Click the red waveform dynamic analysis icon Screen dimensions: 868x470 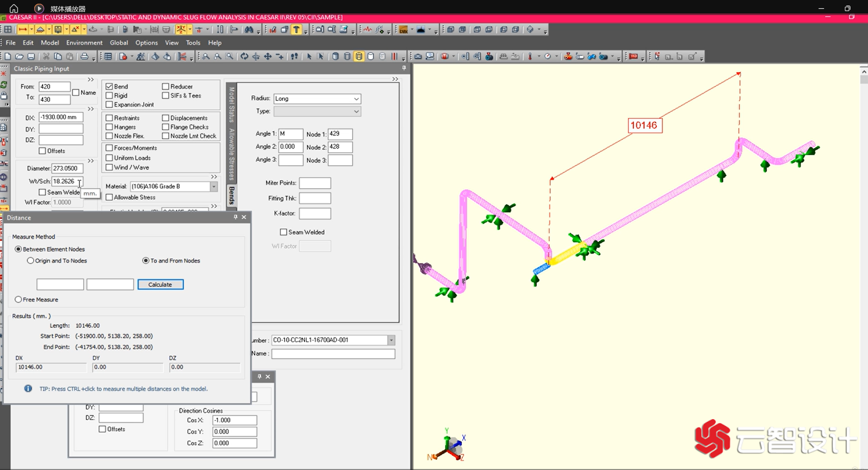(367, 30)
